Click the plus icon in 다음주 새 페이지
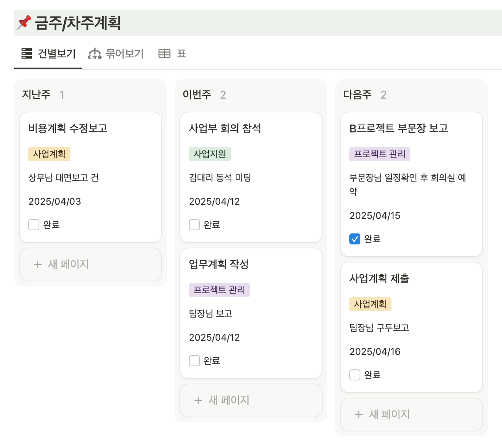Screen dimensions: 502x448 click(x=359, y=415)
